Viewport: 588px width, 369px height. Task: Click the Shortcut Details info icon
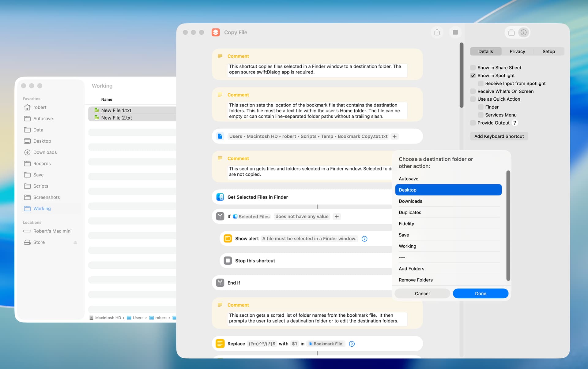[x=524, y=32]
